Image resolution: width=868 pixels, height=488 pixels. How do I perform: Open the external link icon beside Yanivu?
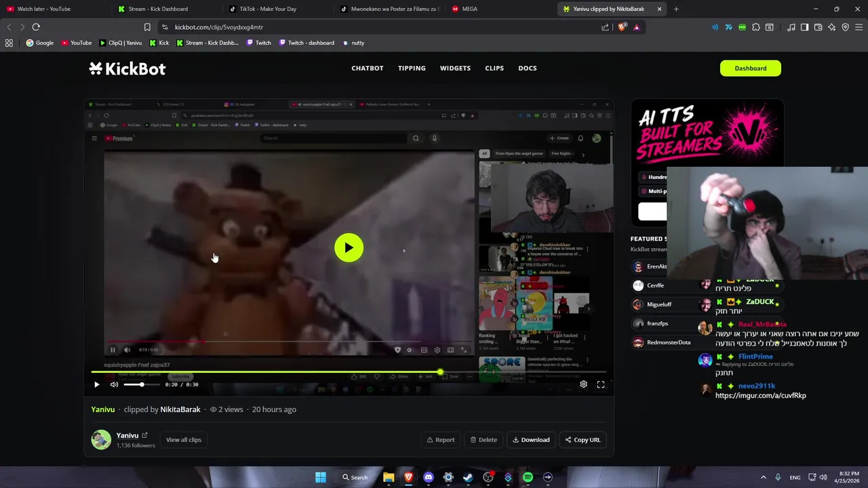[x=144, y=435]
